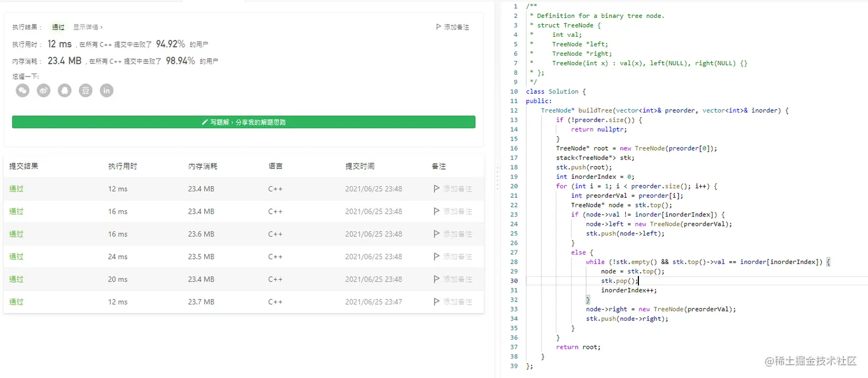
Task: Click line number 30 in the code editor
Action: [514, 281]
